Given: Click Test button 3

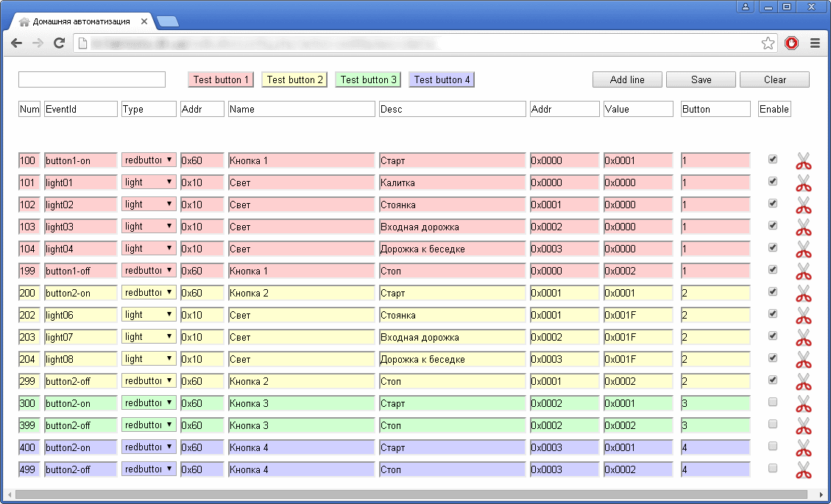Looking at the screenshot, I should point(368,79).
